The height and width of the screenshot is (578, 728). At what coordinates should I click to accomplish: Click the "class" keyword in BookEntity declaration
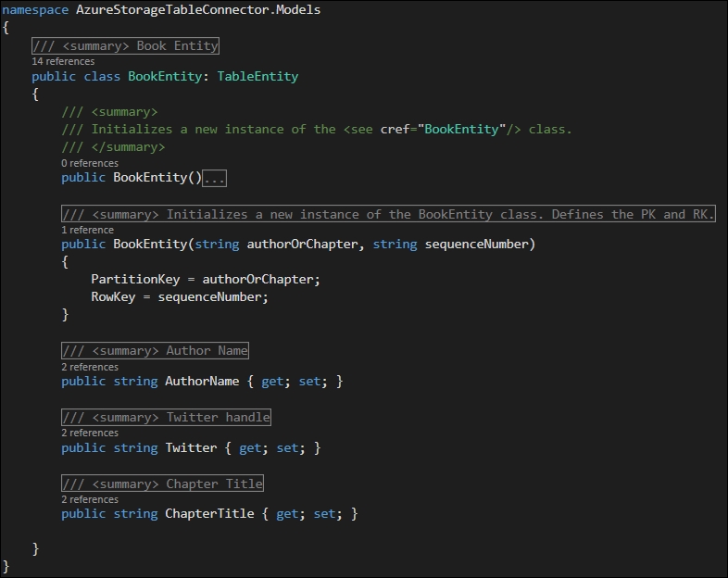pyautogui.click(x=102, y=77)
